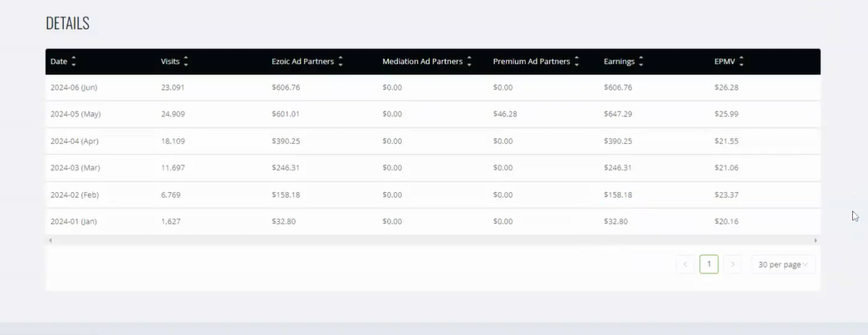Sort table by Date column sort icon

74,62
